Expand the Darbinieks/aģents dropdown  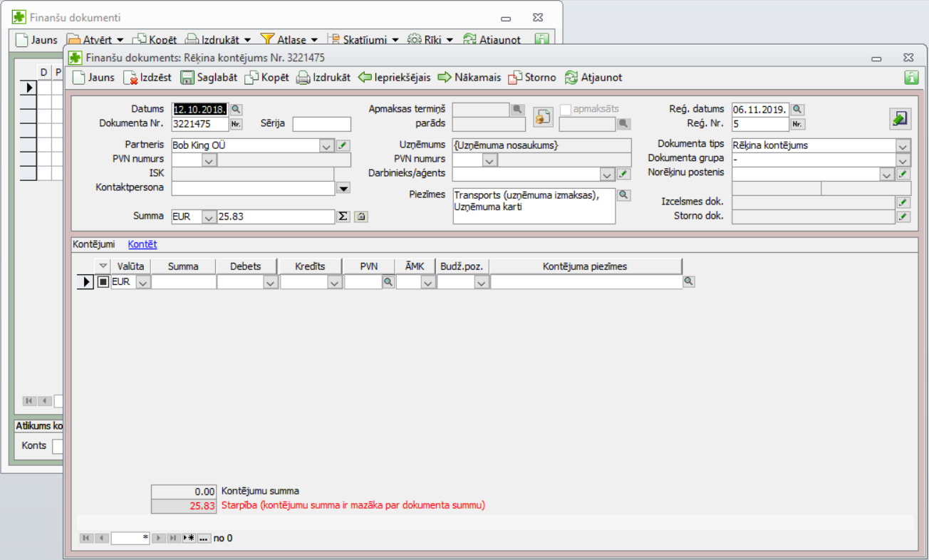(x=607, y=174)
